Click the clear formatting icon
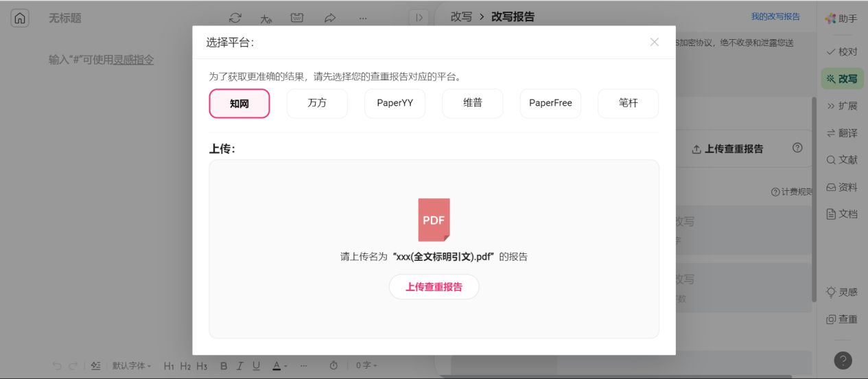 pos(96,366)
